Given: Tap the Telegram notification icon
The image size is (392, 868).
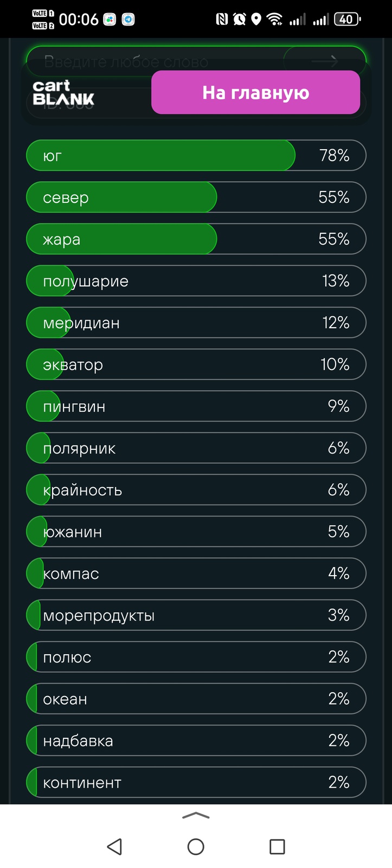Looking at the screenshot, I should 128,20.
